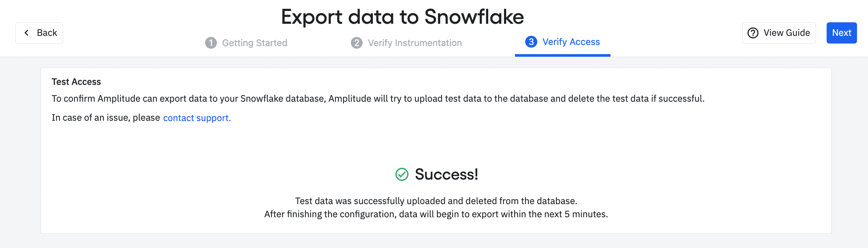
Task: Click the green success checkmark icon
Action: click(402, 174)
